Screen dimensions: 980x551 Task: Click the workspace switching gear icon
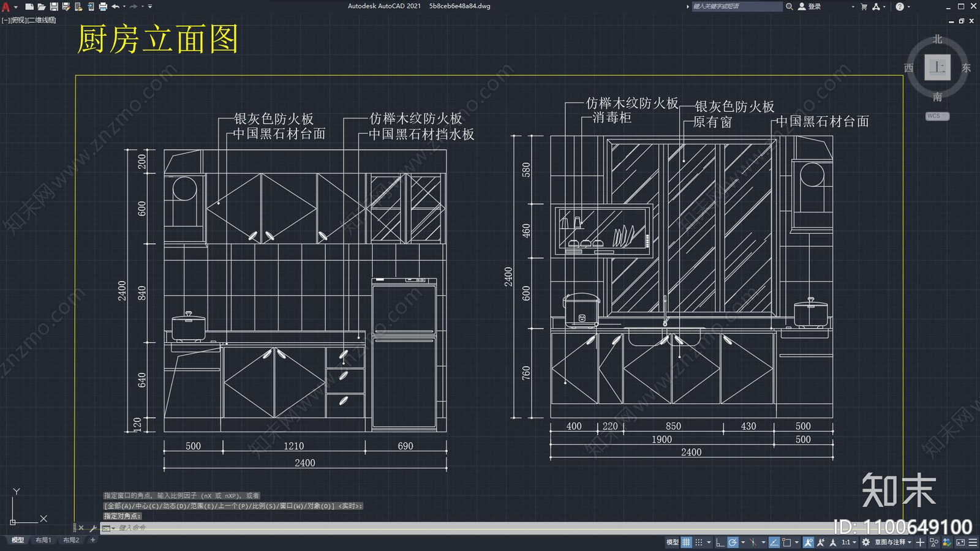point(865,542)
